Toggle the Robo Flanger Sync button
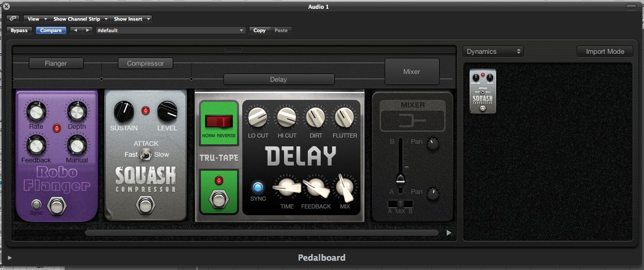Viewport: 644px width, 270px height. 36,204
